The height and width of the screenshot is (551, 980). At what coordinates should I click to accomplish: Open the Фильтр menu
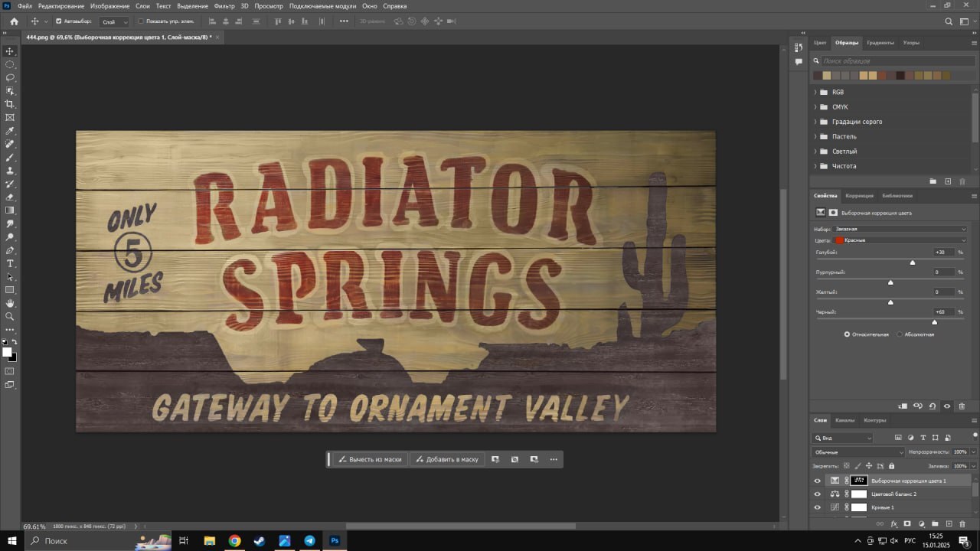pos(224,6)
